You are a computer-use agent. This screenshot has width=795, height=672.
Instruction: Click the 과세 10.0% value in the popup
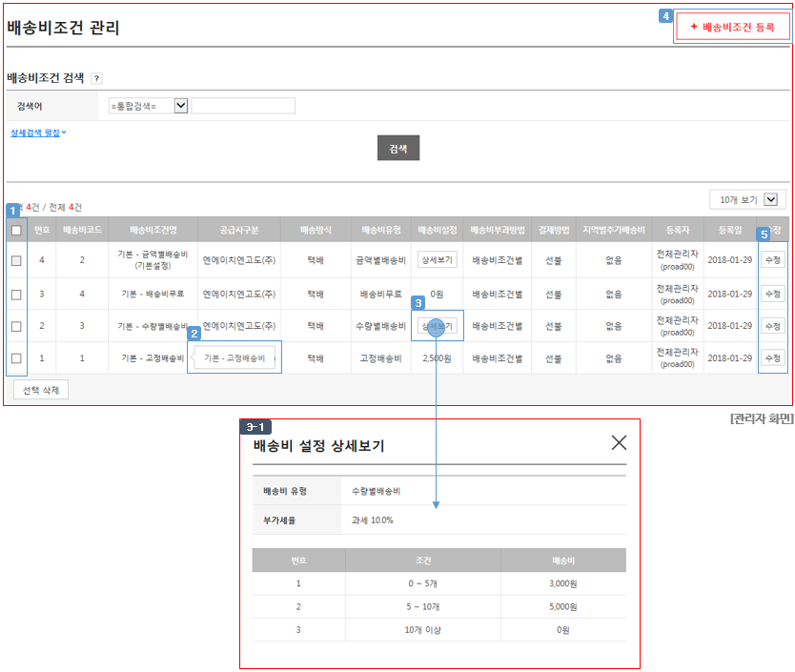tap(372, 519)
